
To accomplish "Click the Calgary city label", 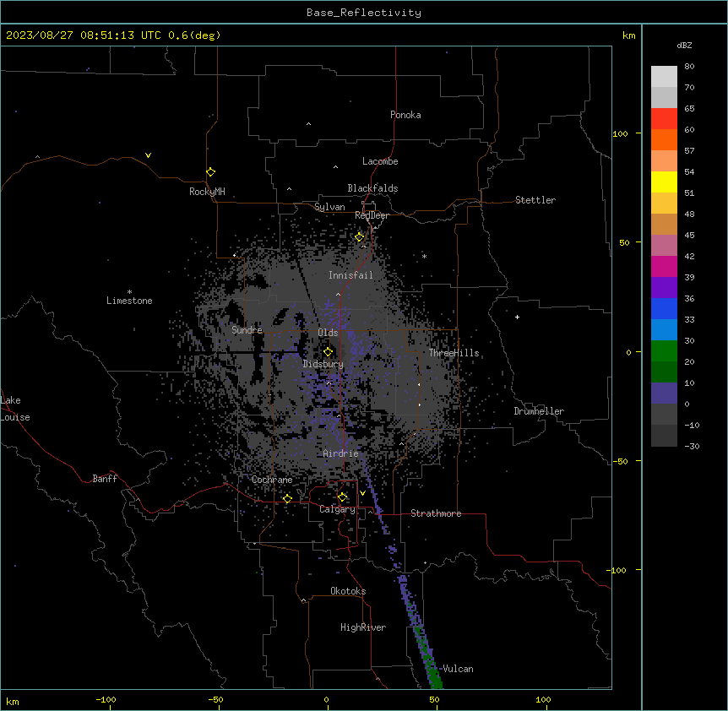I will click(x=337, y=509).
